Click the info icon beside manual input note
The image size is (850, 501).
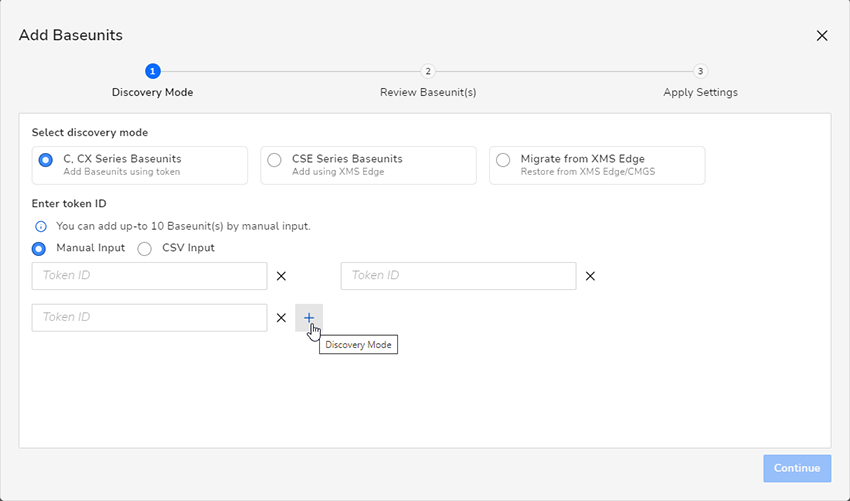click(41, 227)
